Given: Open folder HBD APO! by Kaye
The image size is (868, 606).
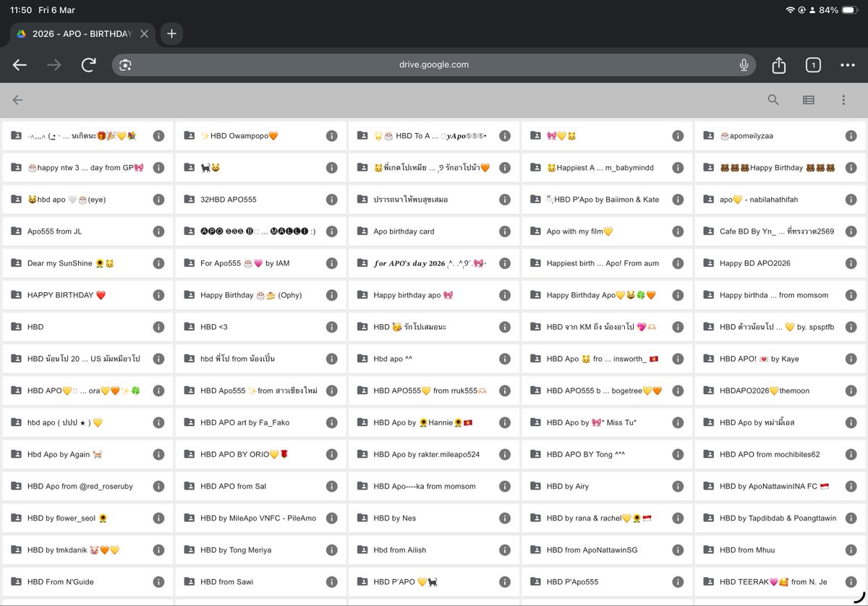Looking at the screenshot, I should click(780, 359).
